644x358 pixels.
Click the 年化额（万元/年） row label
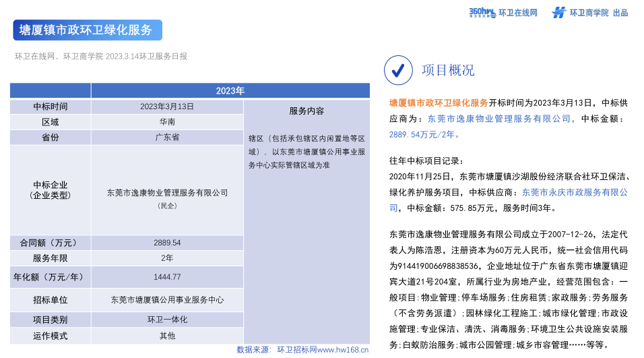50,277
